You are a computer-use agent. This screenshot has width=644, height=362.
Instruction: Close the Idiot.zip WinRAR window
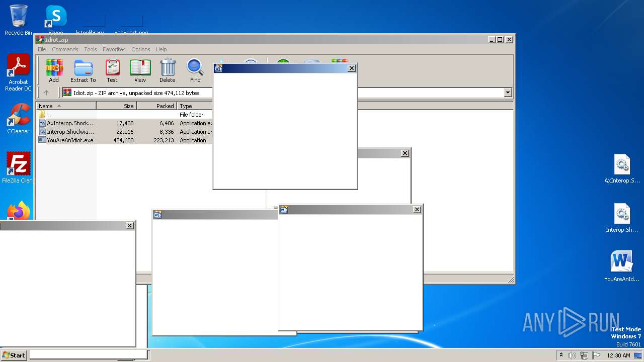(x=509, y=39)
